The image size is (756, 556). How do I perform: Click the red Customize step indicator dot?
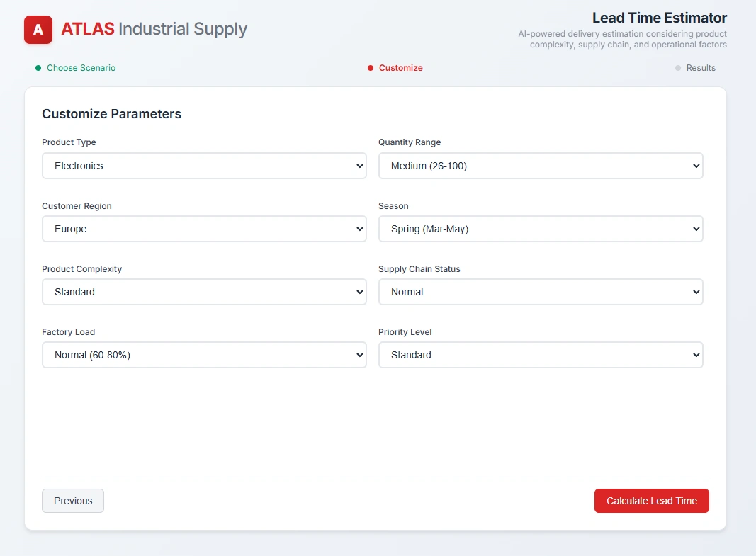coord(371,67)
